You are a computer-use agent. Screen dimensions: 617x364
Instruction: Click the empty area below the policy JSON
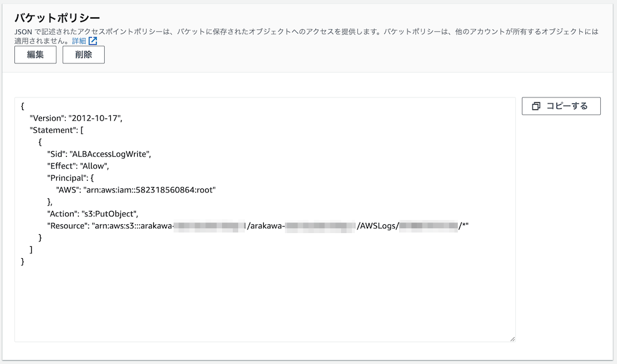coord(263,305)
